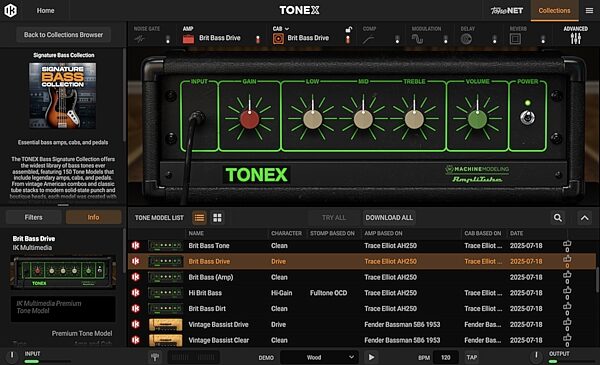The height and width of the screenshot is (365, 600).
Task: Switch to the Filters tab
Action: click(34, 217)
